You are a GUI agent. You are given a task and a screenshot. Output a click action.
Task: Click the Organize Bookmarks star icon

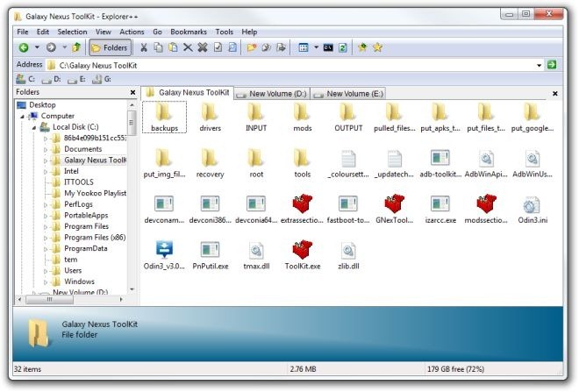(377, 47)
